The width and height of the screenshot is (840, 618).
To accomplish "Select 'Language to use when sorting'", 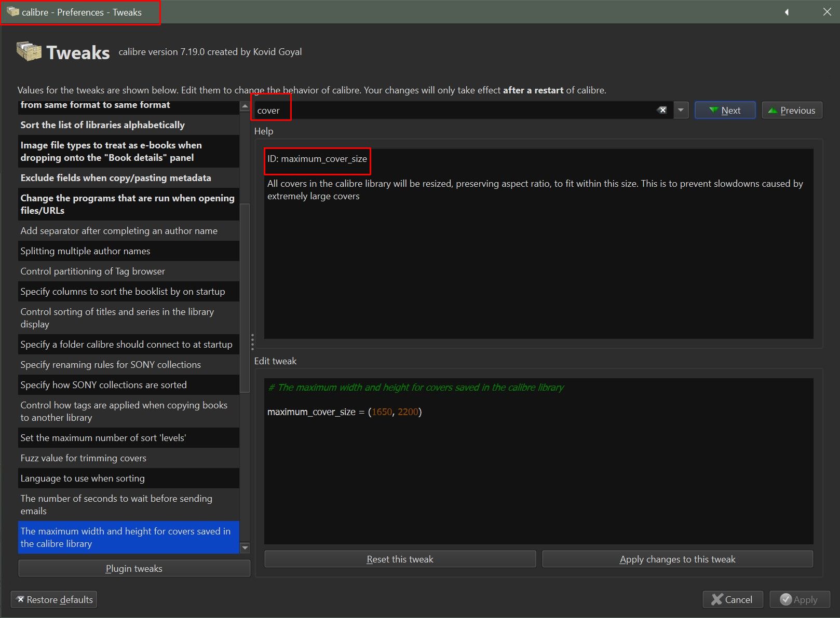I will pos(129,478).
